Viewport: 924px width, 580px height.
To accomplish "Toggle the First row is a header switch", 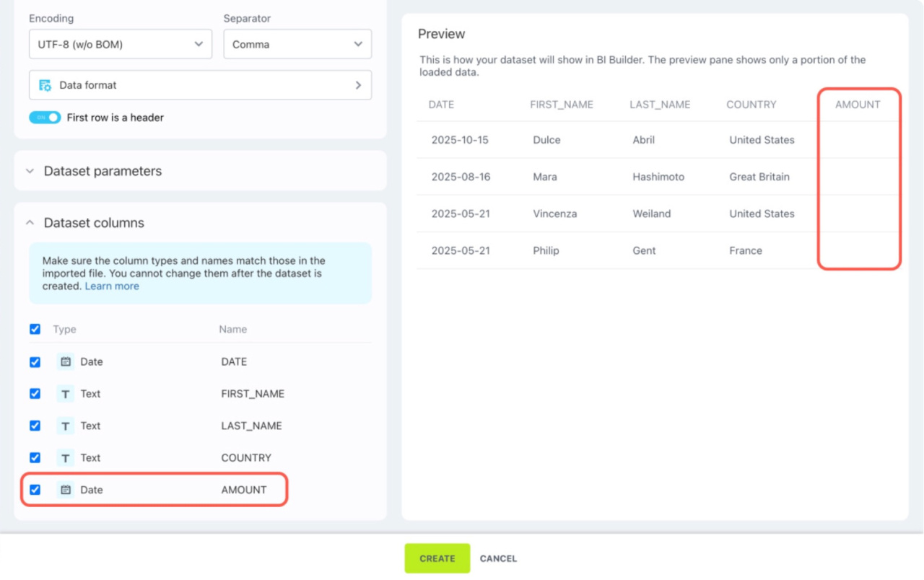I will click(45, 118).
